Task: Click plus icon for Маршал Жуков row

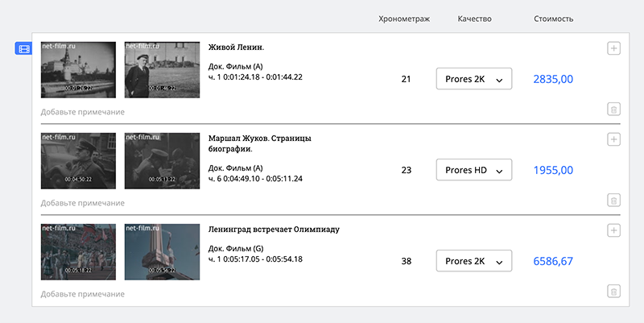Action: [x=613, y=139]
